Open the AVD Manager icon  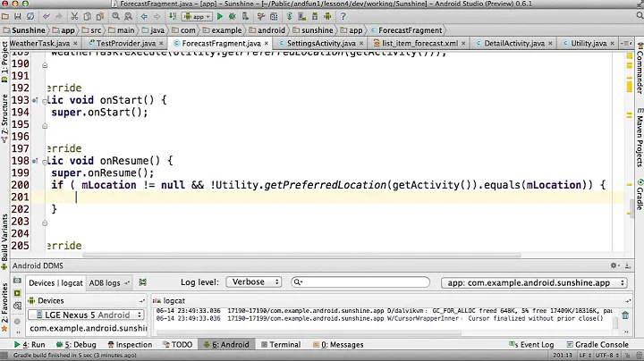(x=302, y=16)
